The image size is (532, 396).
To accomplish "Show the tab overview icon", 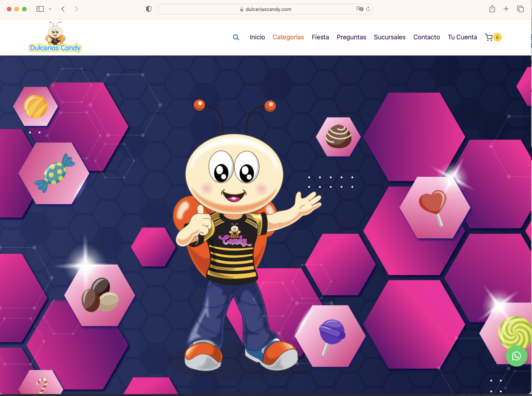I will point(520,9).
